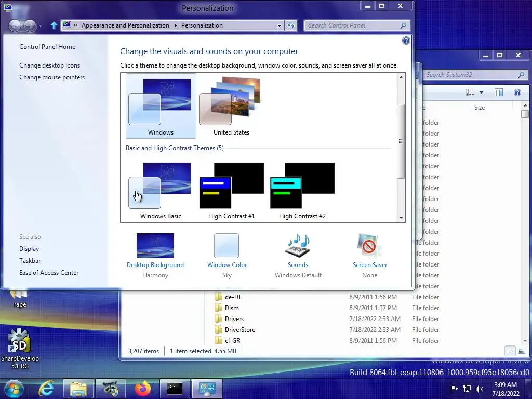Open the Sounds icon
The image size is (532, 399).
[298, 246]
